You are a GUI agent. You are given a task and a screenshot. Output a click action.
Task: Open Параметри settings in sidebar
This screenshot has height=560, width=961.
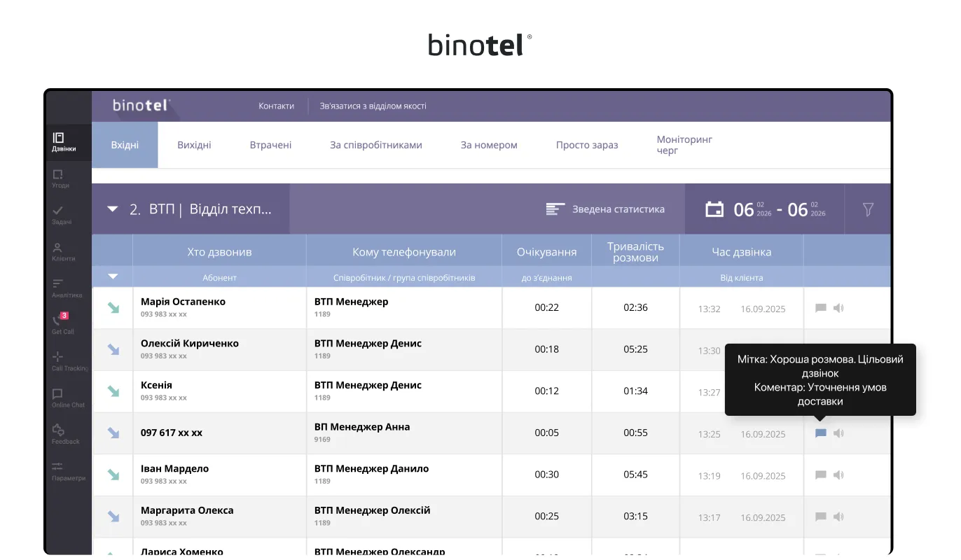68,471
